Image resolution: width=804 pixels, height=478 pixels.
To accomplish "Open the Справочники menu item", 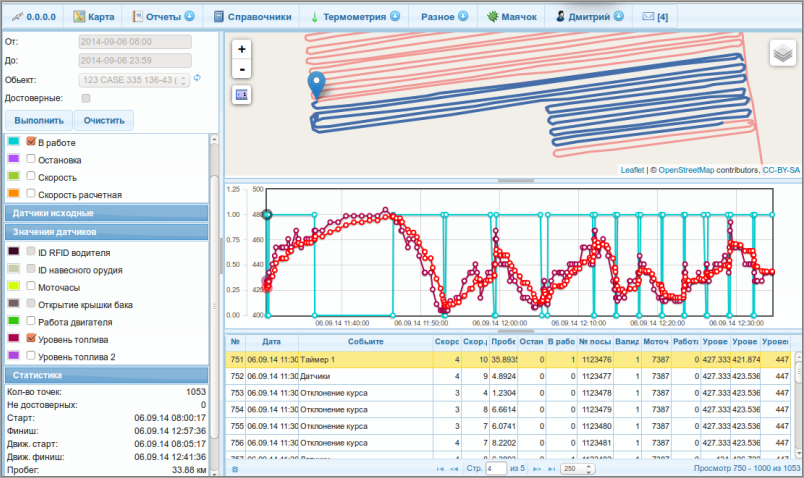I will pyautogui.click(x=253, y=16).
